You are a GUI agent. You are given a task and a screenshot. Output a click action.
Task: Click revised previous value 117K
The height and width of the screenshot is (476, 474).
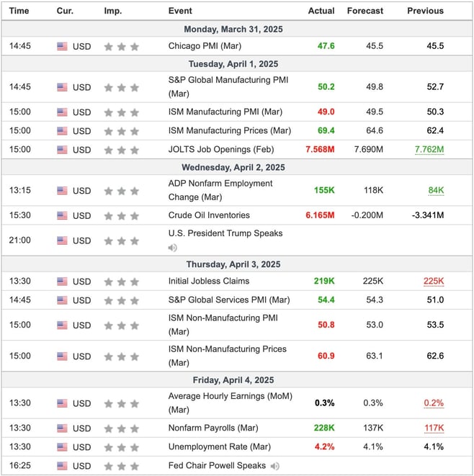(x=434, y=428)
